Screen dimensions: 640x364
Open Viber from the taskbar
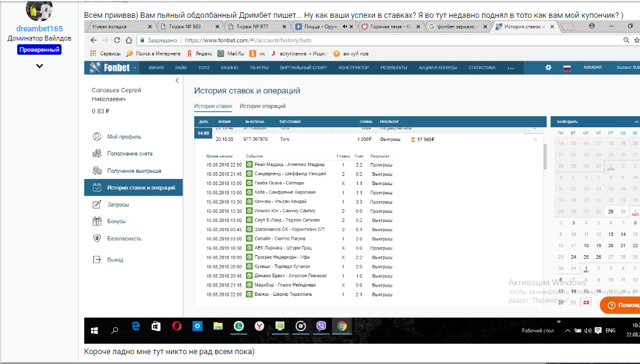[321, 326]
